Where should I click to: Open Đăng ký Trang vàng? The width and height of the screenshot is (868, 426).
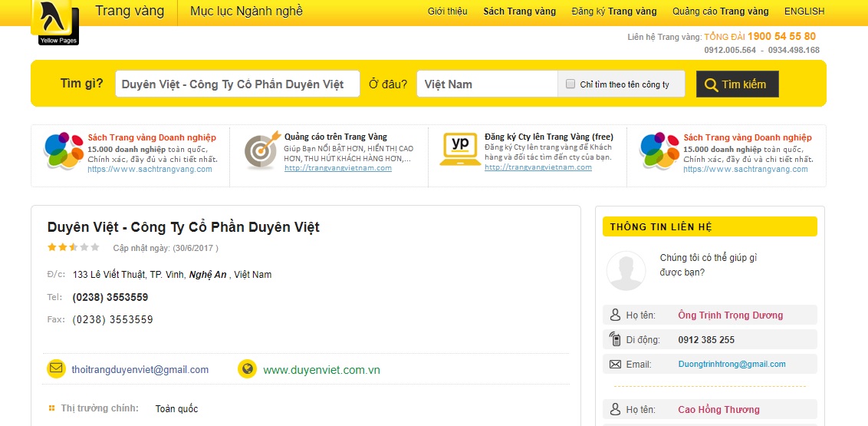tap(614, 11)
